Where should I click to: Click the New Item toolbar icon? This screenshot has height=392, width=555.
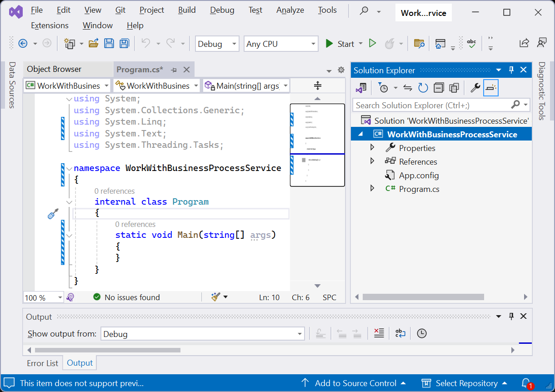[70, 44]
